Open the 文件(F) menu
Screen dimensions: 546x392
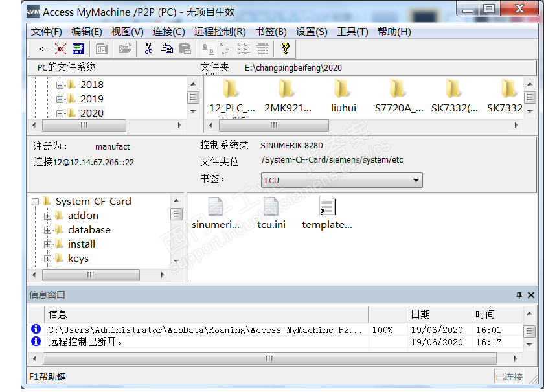(x=47, y=32)
